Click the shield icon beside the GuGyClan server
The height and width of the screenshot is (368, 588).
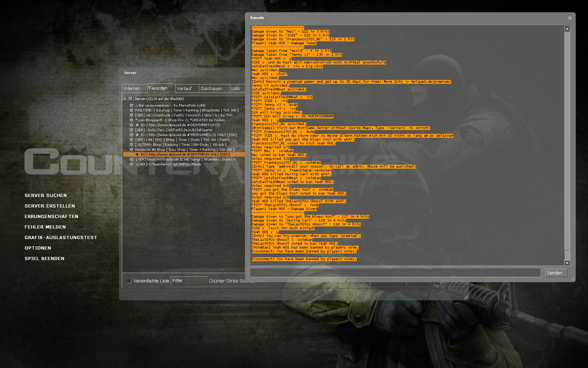(131, 130)
